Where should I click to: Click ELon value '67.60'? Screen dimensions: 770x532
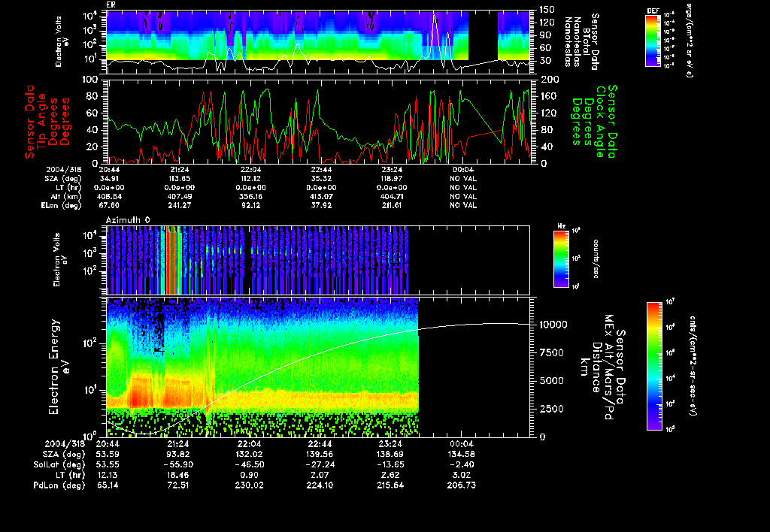(110, 206)
